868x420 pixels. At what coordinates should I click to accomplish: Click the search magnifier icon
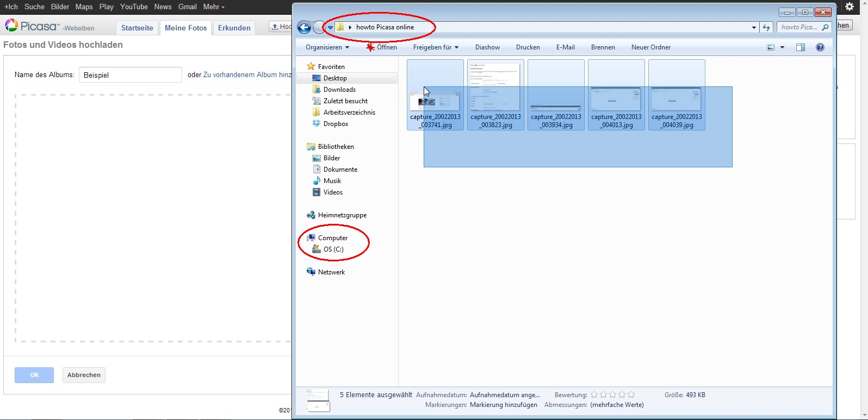[825, 27]
